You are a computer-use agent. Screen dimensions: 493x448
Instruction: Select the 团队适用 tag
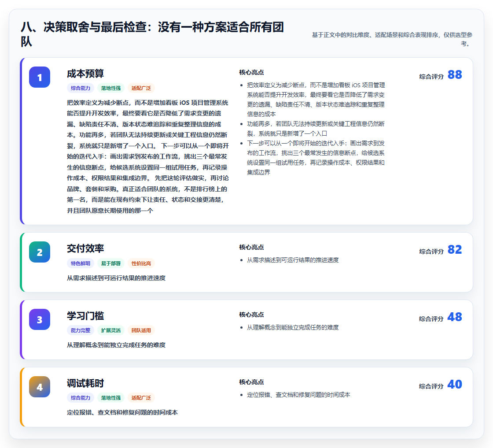click(x=141, y=330)
